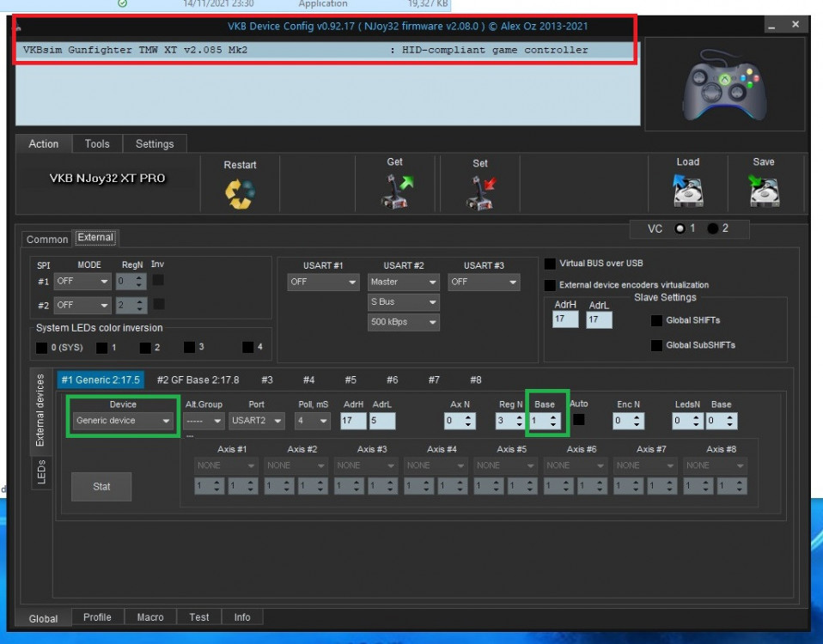Switch to the Tools tab

(x=97, y=144)
